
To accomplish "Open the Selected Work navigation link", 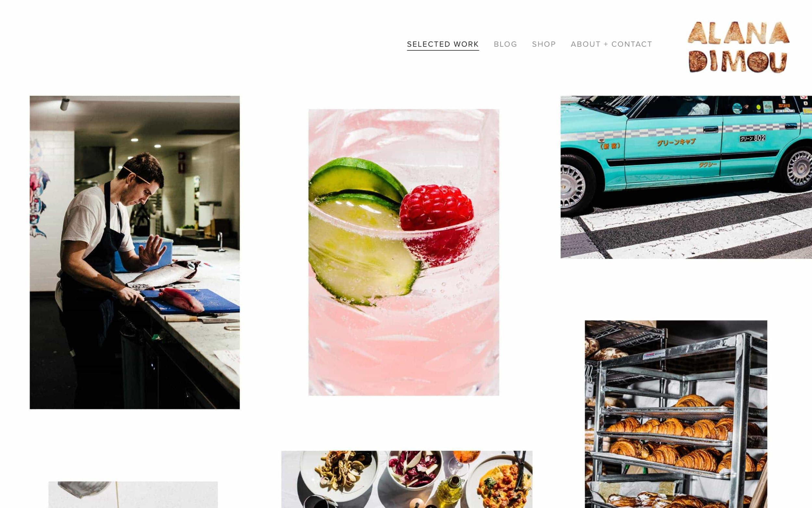I will coord(443,44).
